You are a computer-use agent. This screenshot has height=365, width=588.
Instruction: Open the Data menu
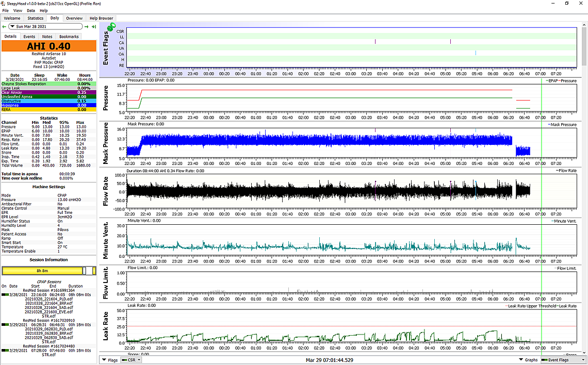pyautogui.click(x=31, y=10)
